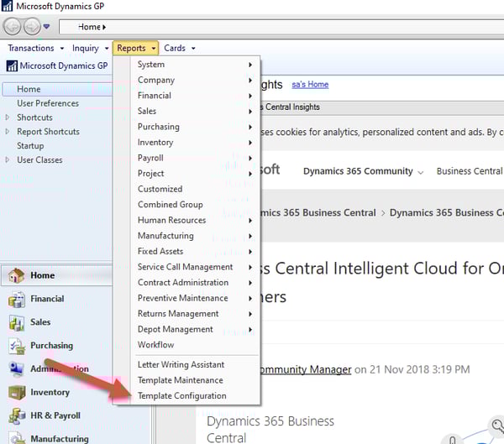Screen dimensions: 504x444
Task: Open the Returns Management submenu
Action: (195, 314)
